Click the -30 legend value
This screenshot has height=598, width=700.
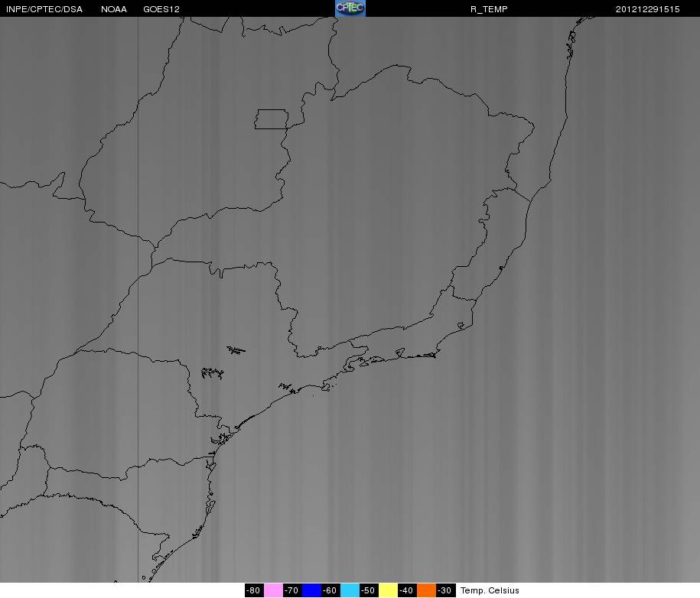446,590
